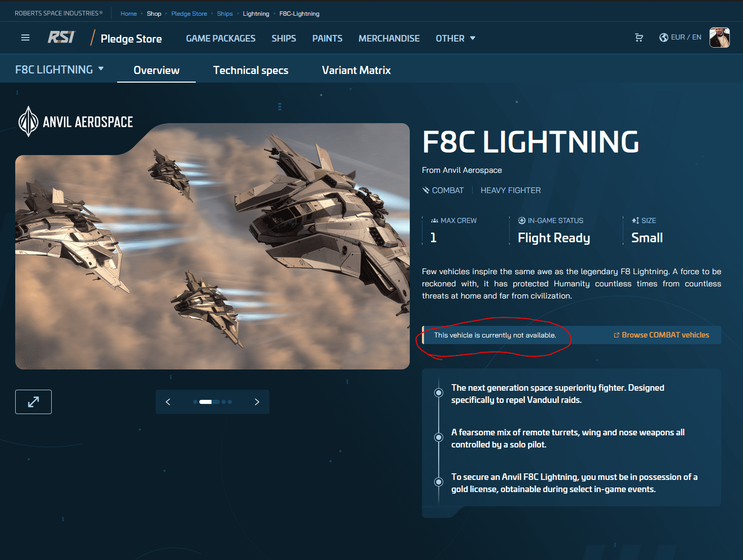The width and height of the screenshot is (743, 560).
Task: Click Shop breadcrumb
Action: (x=154, y=14)
